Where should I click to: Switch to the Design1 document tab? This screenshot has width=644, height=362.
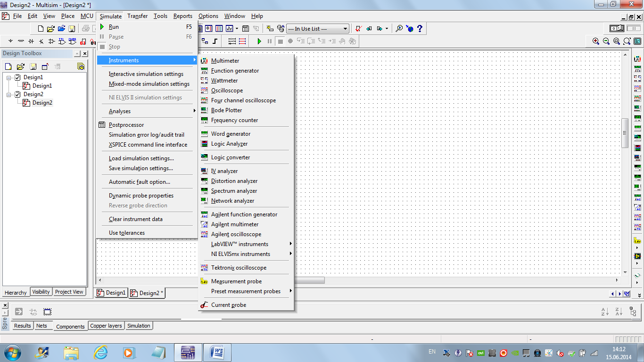coord(111,293)
